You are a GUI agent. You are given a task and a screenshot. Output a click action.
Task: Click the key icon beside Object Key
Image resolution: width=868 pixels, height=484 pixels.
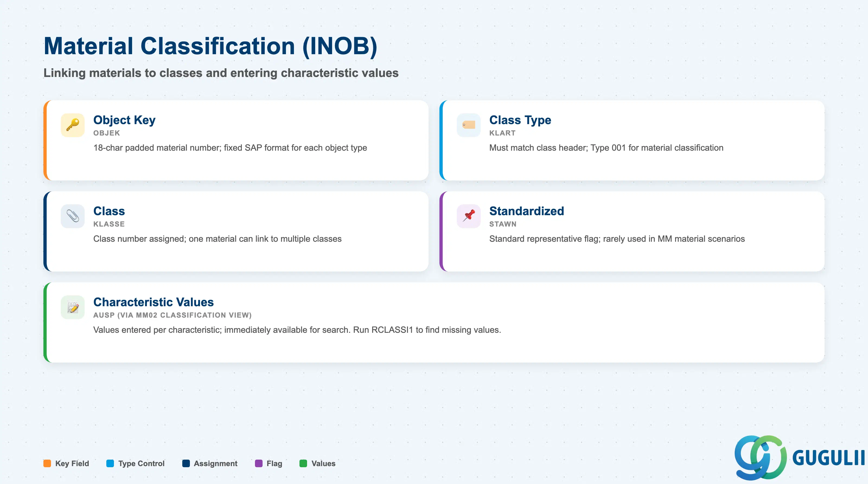tap(72, 125)
